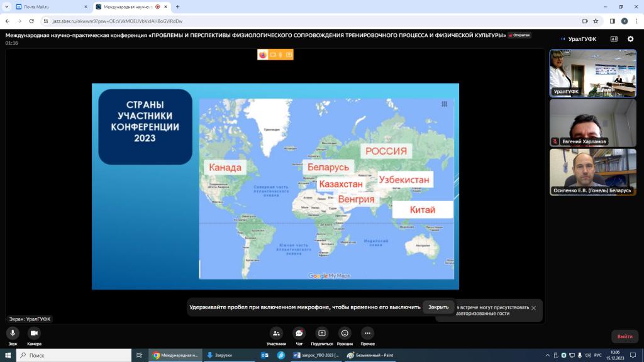Viewport: 644px width, 362px height.
Task: Click the share screen (Поделиться) icon
Action: [322, 333]
